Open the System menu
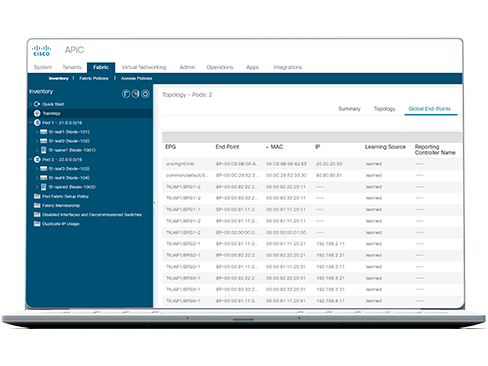 (x=43, y=67)
